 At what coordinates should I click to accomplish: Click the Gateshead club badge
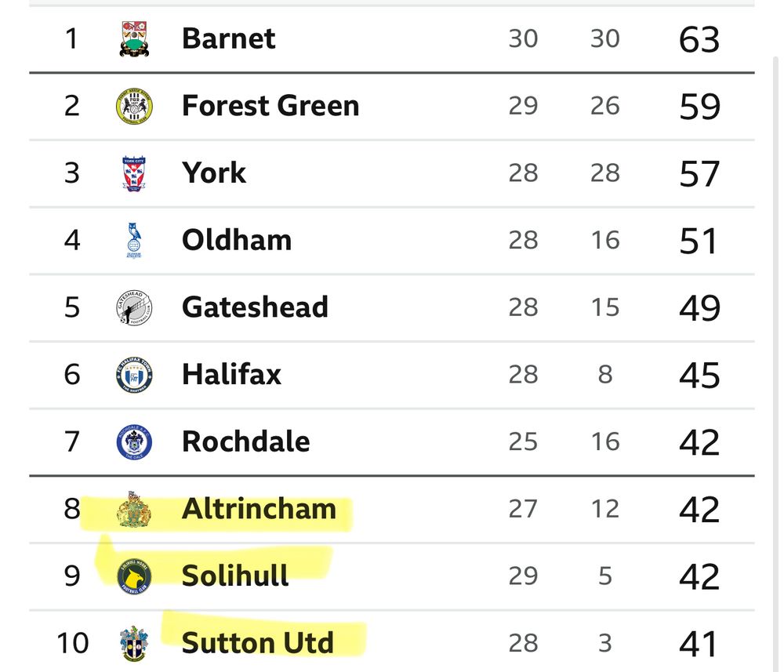tap(134, 307)
